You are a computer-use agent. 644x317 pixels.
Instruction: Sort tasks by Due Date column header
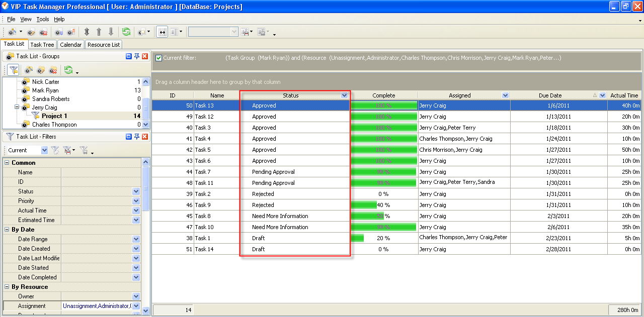[x=549, y=95]
